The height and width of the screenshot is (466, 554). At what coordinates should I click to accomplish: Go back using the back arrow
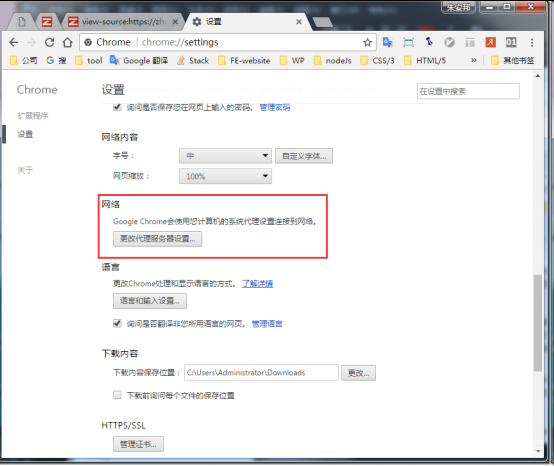click(13, 42)
